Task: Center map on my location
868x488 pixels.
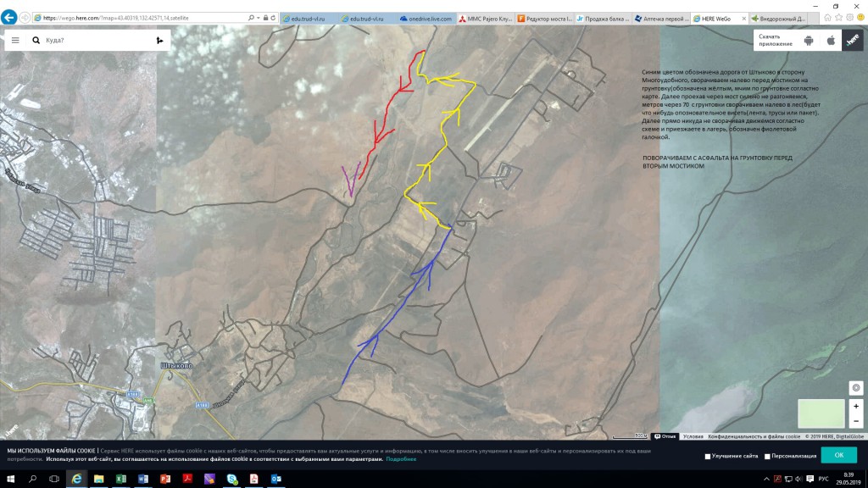Action: (856, 387)
